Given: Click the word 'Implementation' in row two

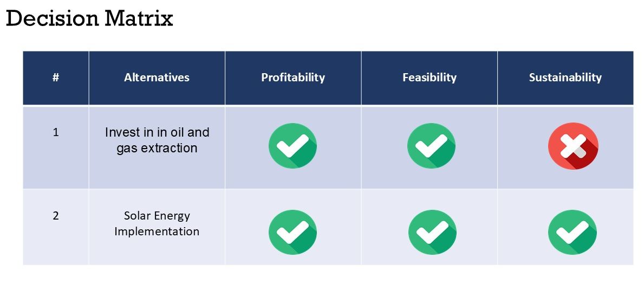Looking at the screenshot, I should (157, 231).
